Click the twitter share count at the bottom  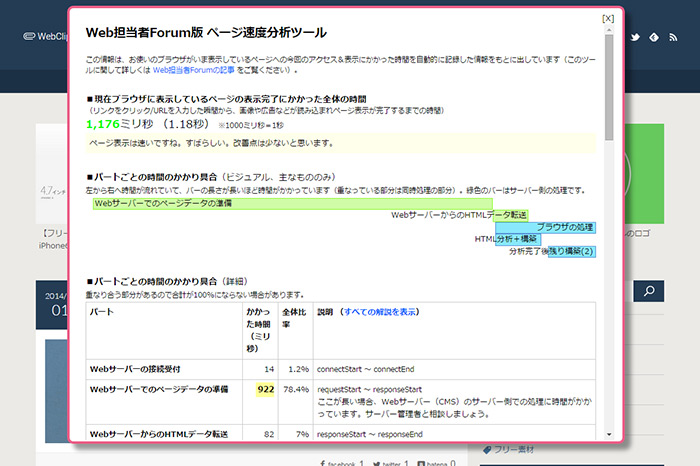click(x=391, y=463)
